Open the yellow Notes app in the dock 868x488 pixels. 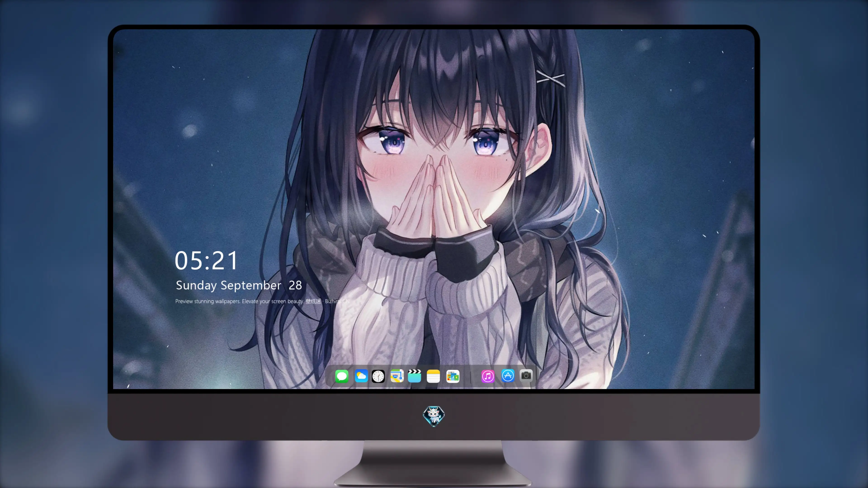coord(433,376)
